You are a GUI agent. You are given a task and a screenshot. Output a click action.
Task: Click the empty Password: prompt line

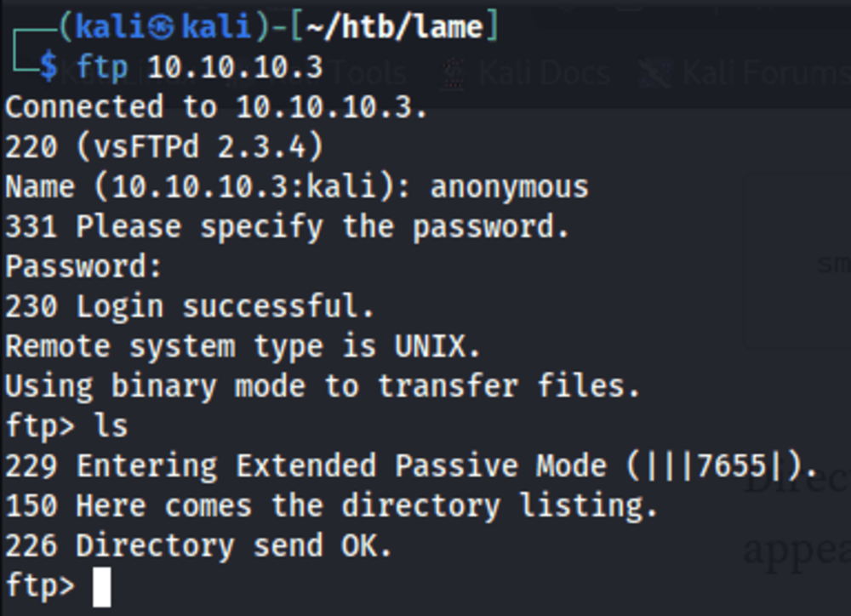tap(84, 266)
